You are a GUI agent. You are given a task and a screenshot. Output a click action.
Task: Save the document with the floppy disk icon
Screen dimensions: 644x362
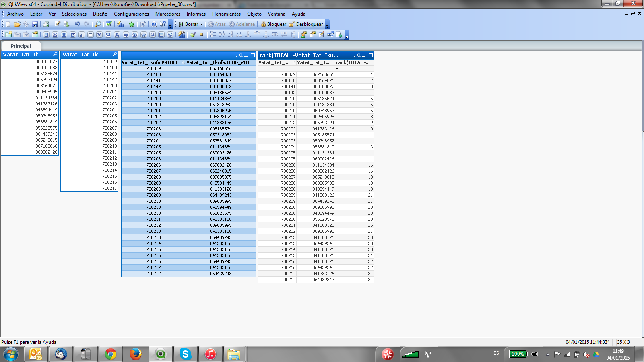pos(35,24)
